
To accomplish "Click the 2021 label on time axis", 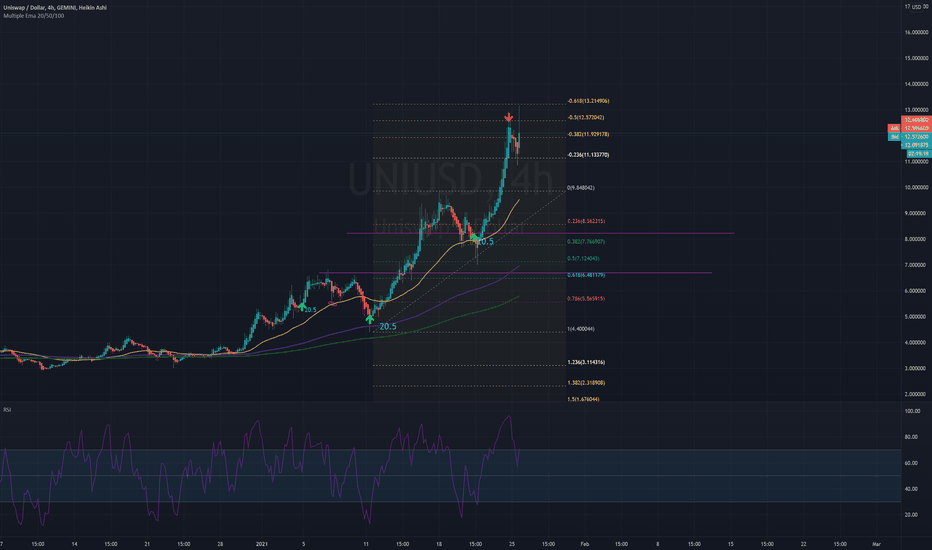I will (x=262, y=544).
